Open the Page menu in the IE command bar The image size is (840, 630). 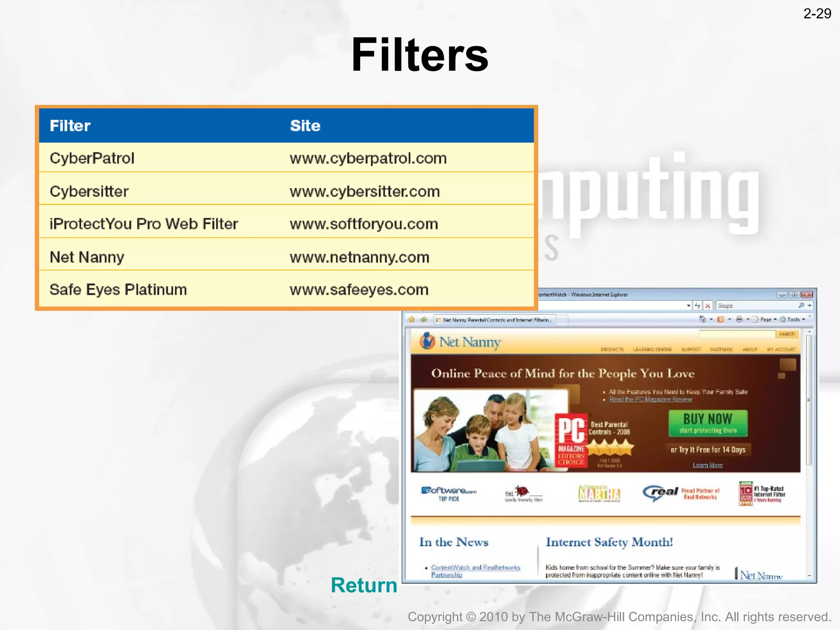[x=764, y=319]
